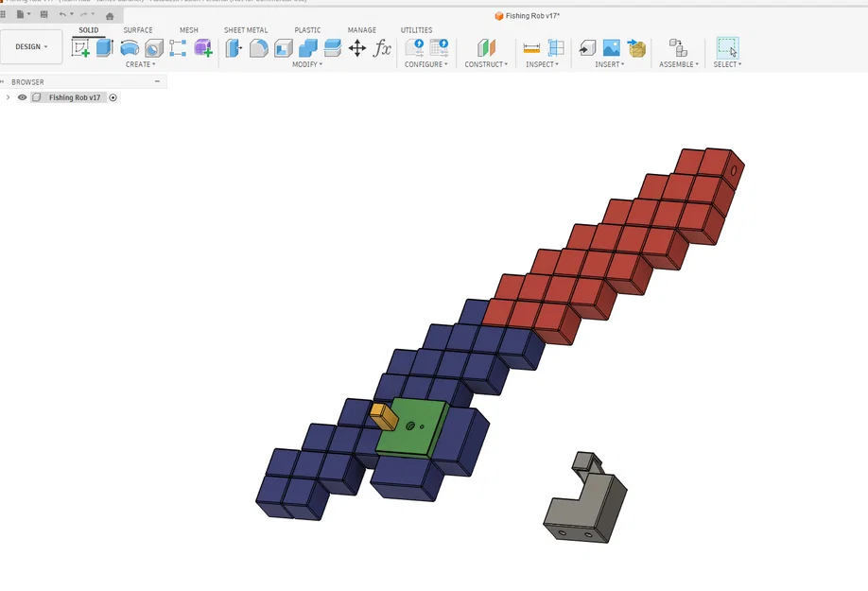Click the Browser panel double-arrow handle
Viewport: 868px width, 591px height.
click(x=2, y=82)
